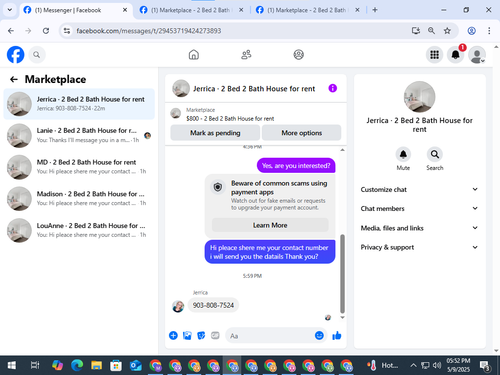Open the Windows Start menu
This screenshot has height=375, width=500.
click(x=12, y=365)
